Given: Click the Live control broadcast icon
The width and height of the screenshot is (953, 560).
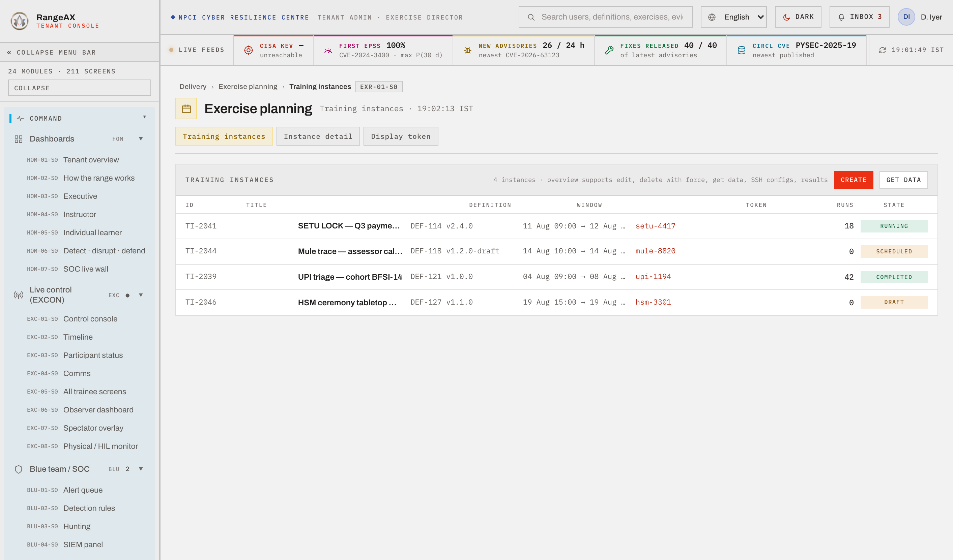Looking at the screenshot, I should pyautogui.click(x=19, y=295).
